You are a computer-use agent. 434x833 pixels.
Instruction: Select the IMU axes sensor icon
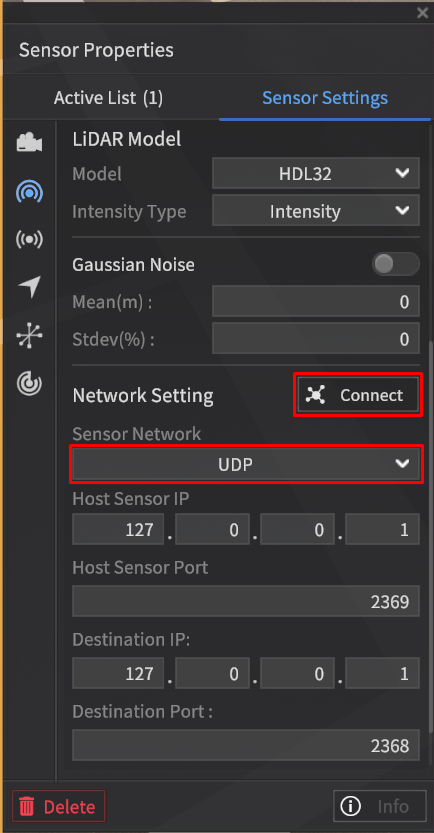coord(29,335)
